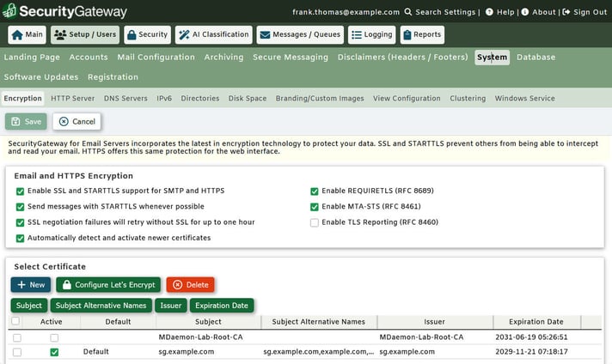Toggle Enable SSL and STARTTLS support checkbox
Image resolution: width=612 pixels, height=364 pixels.
(20, 191)
